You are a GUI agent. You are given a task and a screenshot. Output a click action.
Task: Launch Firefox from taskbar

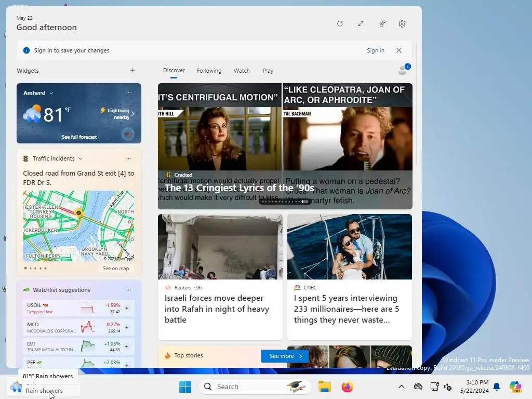point(347,387)
